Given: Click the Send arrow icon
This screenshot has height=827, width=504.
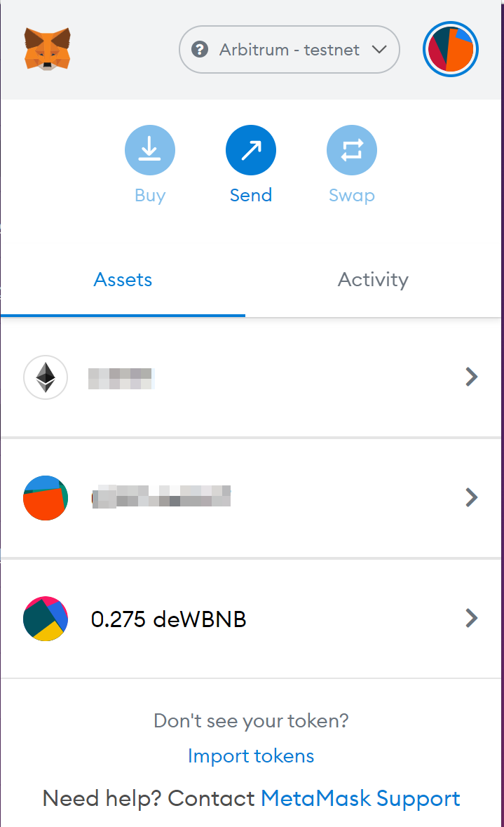Looking at the screenshot, I should click(x=250, y=149).
